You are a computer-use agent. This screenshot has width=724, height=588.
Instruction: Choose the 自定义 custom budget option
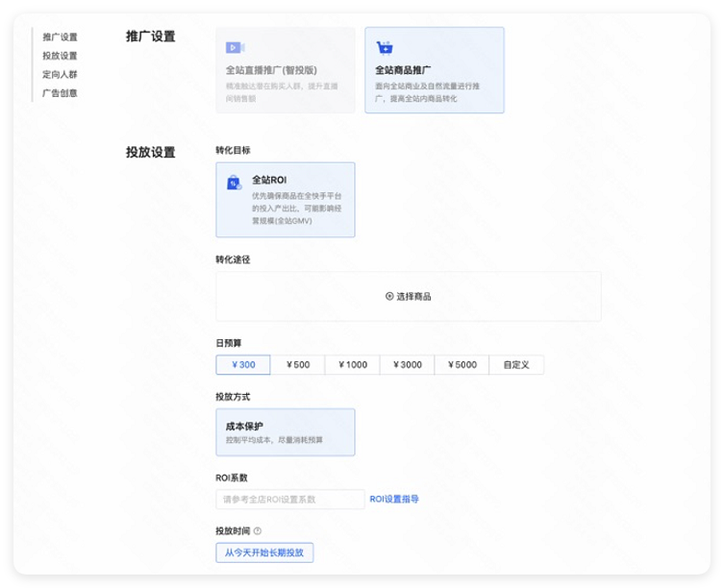coord(516,364)
